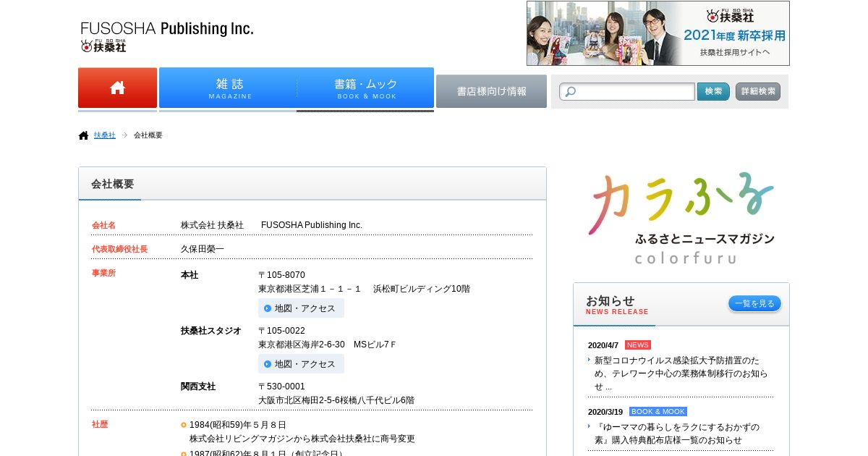Click the 大阪市北区梅田2-5-6 address text
Screen dimensions: 868x456
tap(336, 400)
